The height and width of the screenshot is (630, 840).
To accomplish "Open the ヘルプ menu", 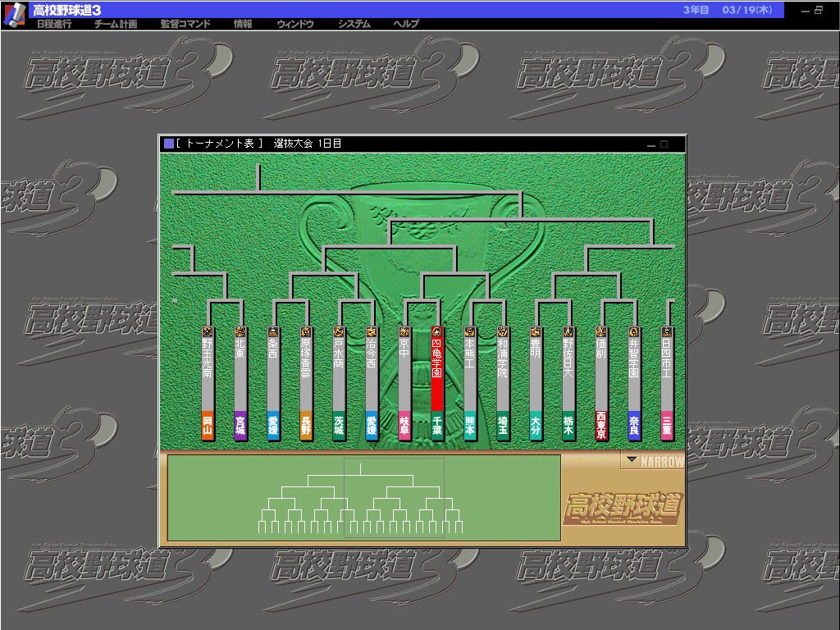I will [x=406, y=24].
